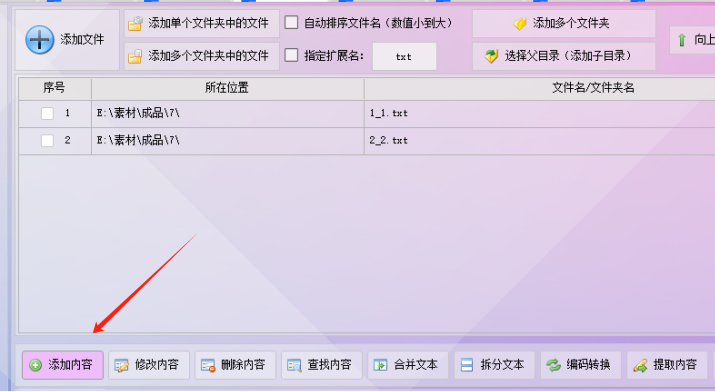This screenshot has width=715, height=392.
Task: Click folder icon for 添加单个文件夹中的文件
Action: coord(135,23)
